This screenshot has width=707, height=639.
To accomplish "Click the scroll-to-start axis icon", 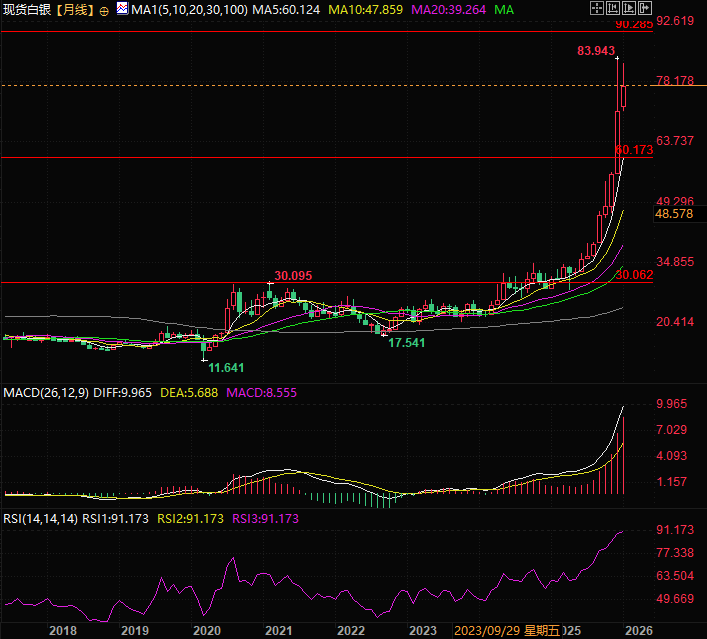I will click(613, 8).
